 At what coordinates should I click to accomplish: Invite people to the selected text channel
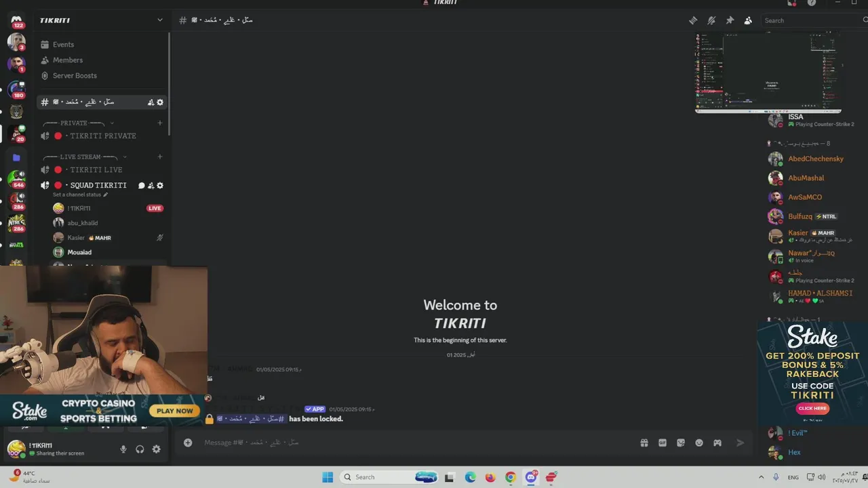[x=151, y=102]
